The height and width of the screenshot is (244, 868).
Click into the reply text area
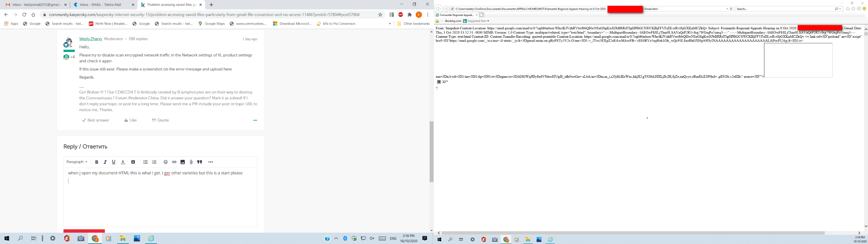161,197
